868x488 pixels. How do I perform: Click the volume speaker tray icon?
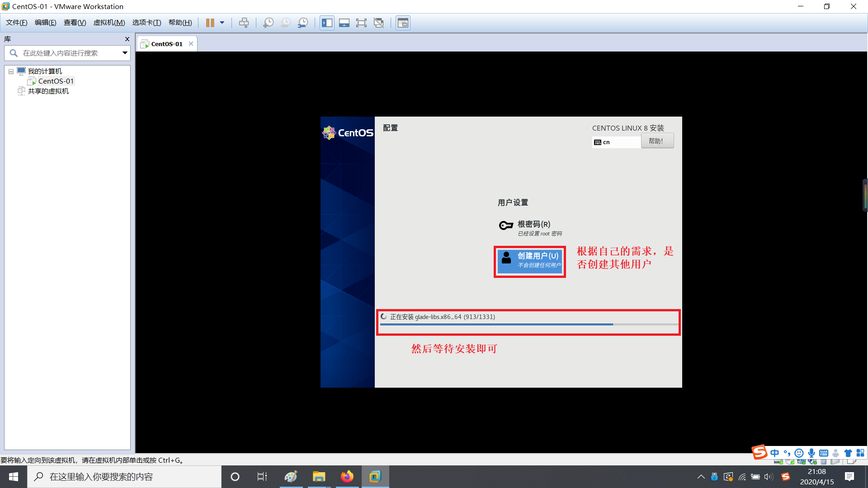pos(769,477)
